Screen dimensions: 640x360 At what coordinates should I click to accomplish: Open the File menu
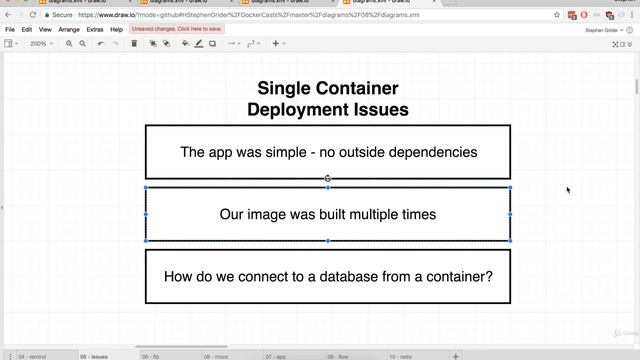[x=10, y=29]
